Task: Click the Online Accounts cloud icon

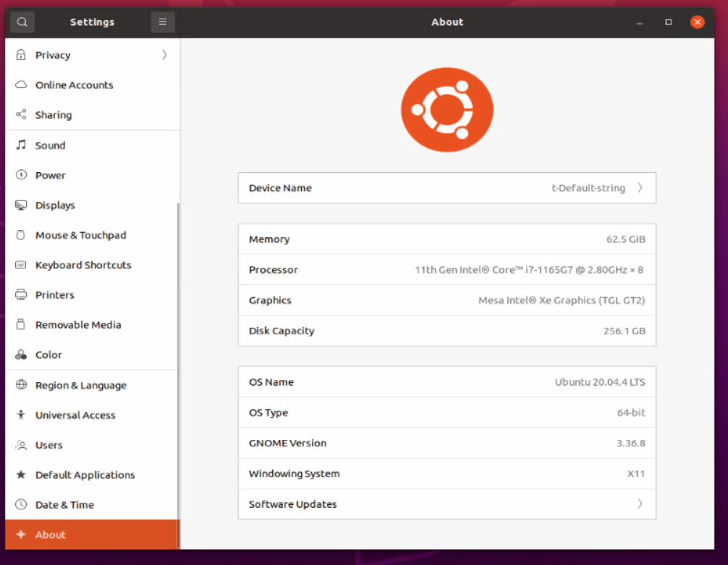Action: coord(21,85)
